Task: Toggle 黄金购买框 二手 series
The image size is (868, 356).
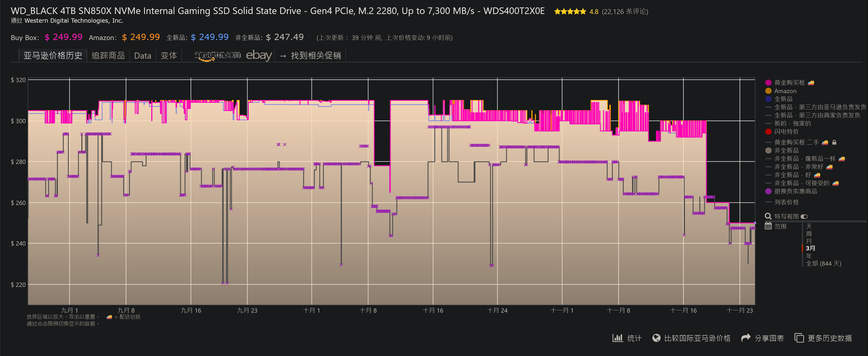Action: tap(792, 142)
